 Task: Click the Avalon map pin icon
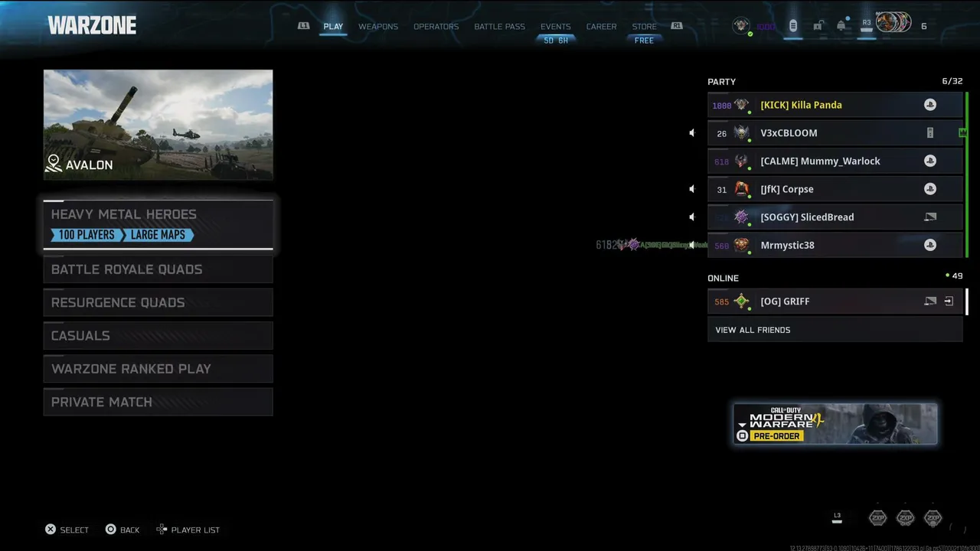(x=54, y=163)
